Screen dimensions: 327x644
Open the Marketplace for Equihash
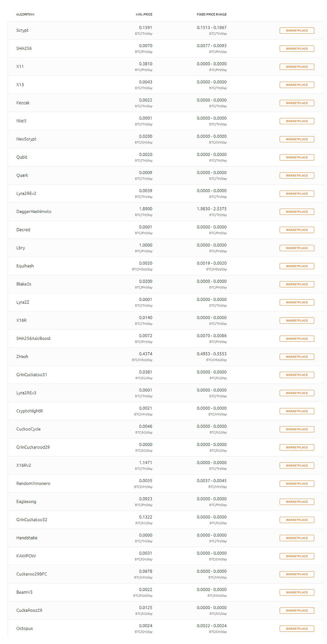tap(297, 266)
